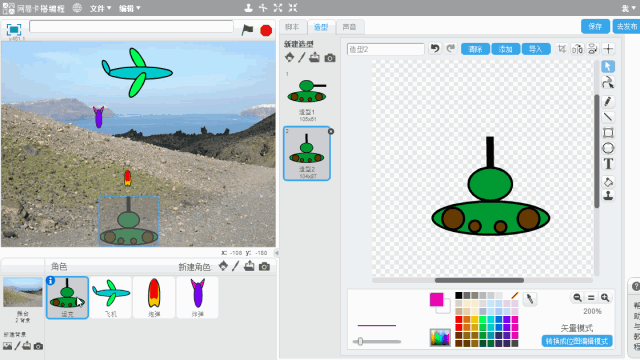Select the pencil drawing tool
The height and width of the screenshot is (360, 640).
[608, 101]
